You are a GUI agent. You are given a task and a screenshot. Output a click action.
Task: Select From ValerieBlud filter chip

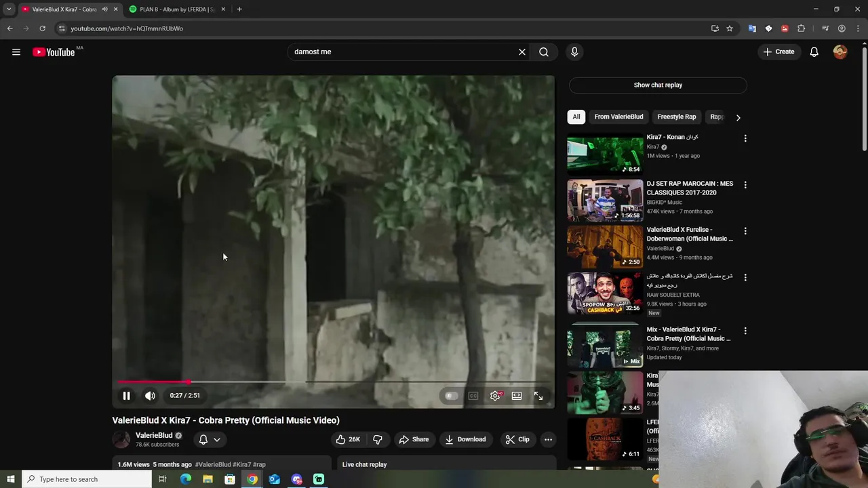(618, 117)
